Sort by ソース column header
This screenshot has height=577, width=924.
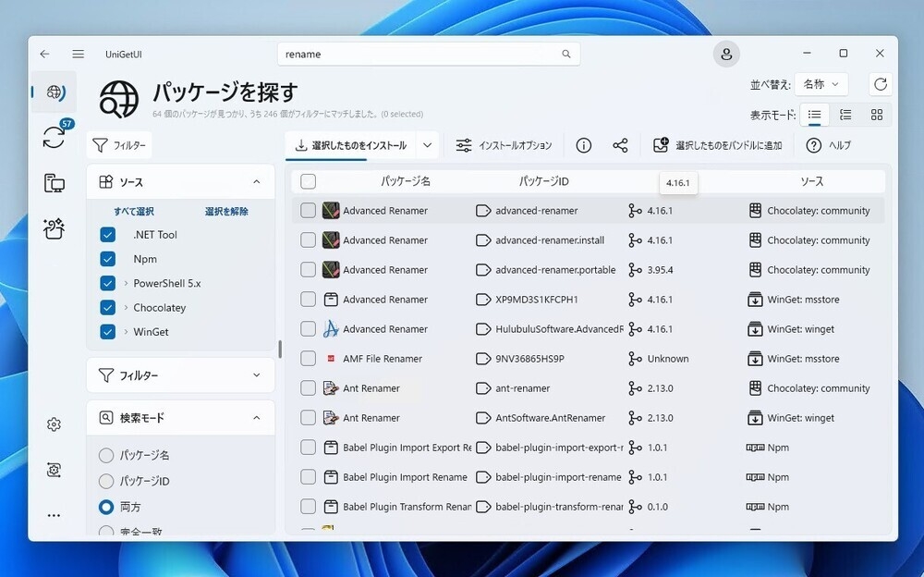tap(811, 181)
